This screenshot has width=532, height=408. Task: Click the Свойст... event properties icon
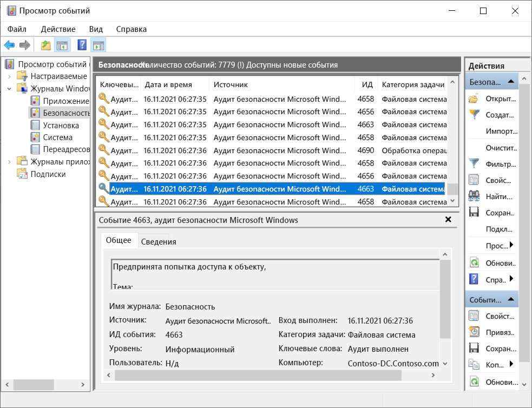[474, 316]
